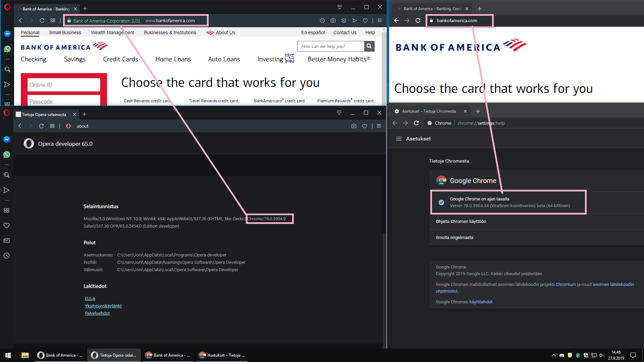Open File Explorer from Windows taskbar
644x362 pixels.
coord(25,355)
